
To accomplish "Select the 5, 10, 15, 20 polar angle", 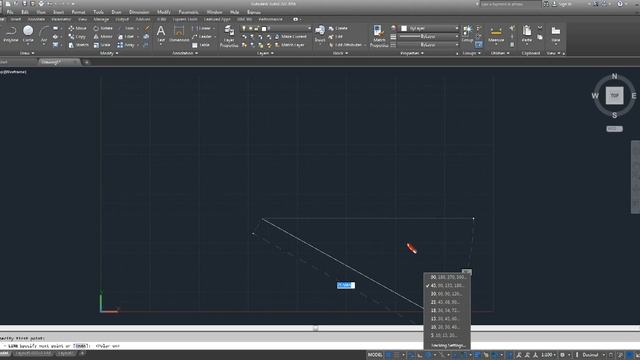I will pyautogui.click(x=447, y=335).
